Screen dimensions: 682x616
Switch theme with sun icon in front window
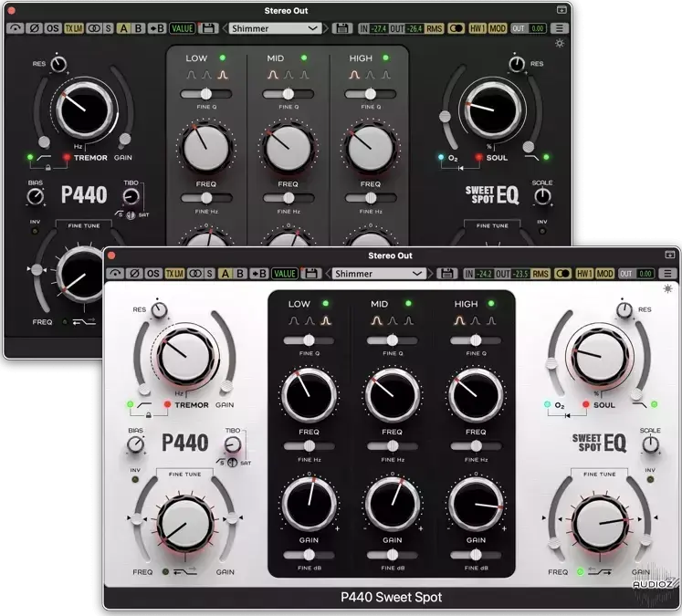click(x=667, y=288)
